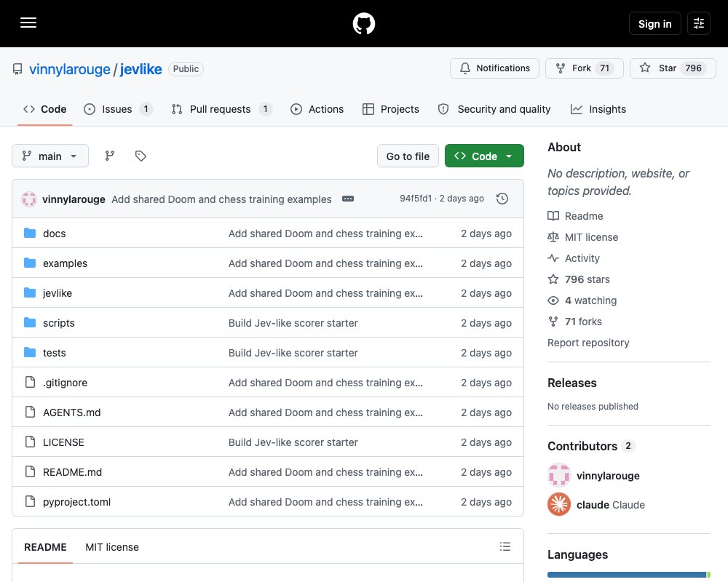728x582 pixels.
Task: Open the jevlike repository link
Action: [141, 69]
